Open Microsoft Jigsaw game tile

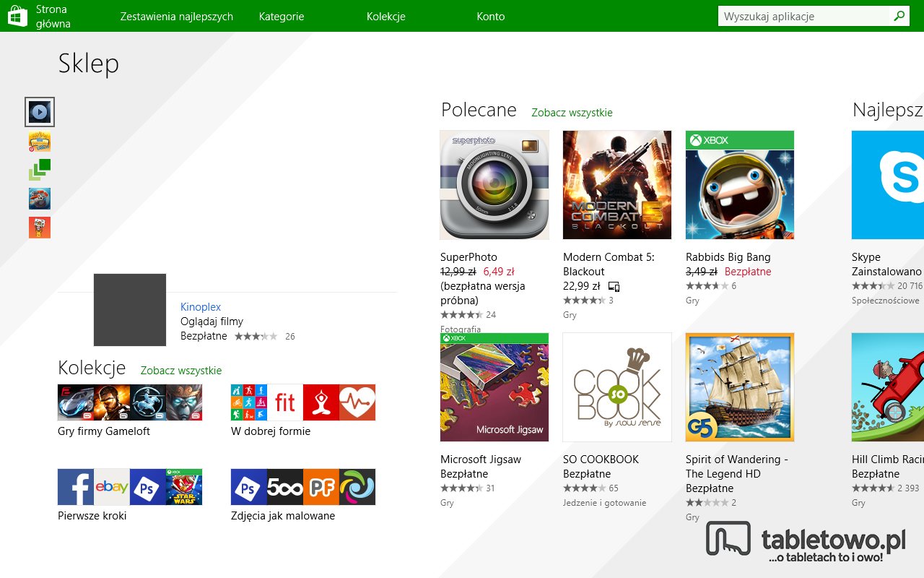coord(494,387)
